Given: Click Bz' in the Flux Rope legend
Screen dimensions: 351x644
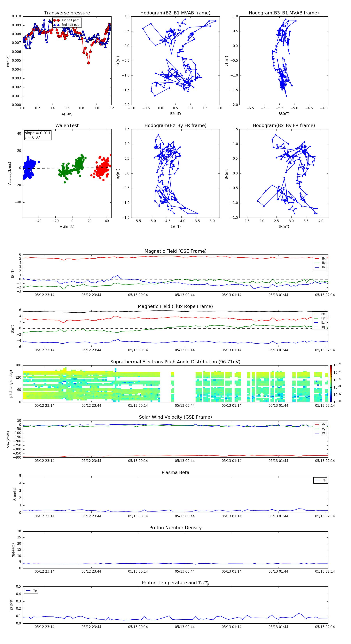Looking at the screenshot, I should click(320, 323).
